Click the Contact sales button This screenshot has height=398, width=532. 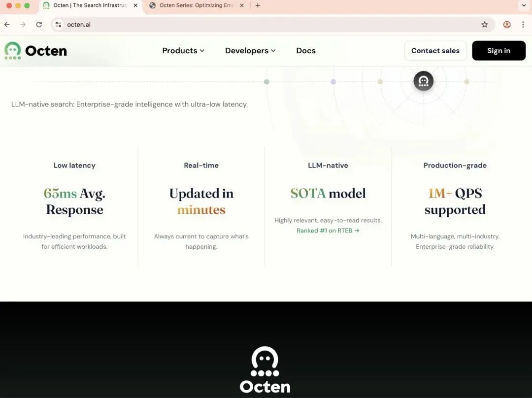[435, 51]
